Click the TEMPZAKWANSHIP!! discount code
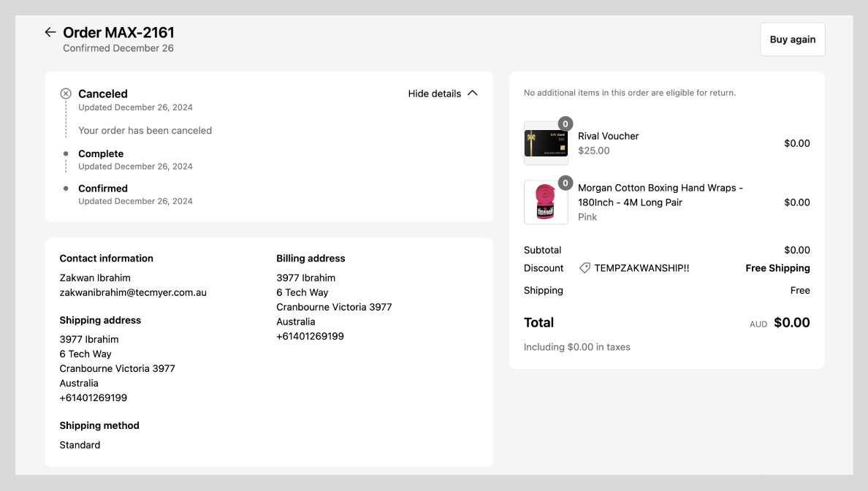 click(x=642, y=268)
